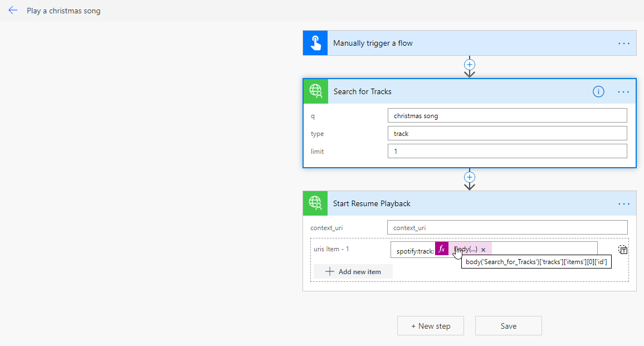644x346 pixels.
Task: Open Search for Tracks ellipsis menu
Action: point(623,92)
